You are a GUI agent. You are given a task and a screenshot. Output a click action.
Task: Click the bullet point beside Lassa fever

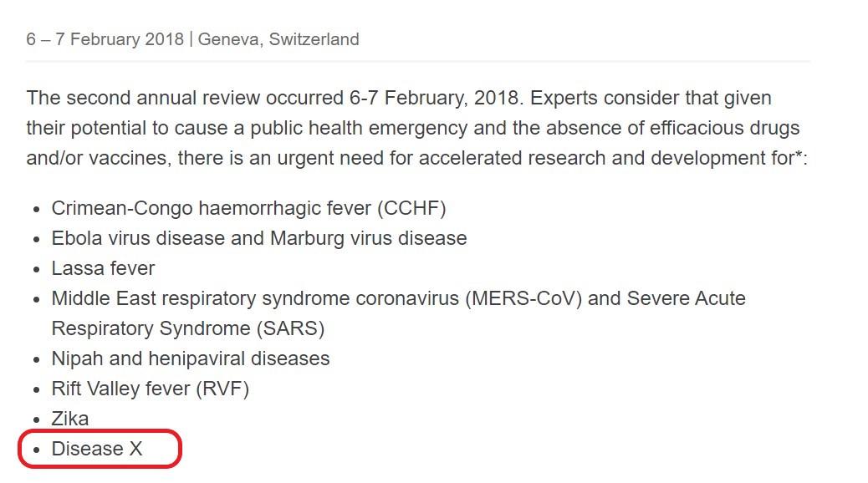pos(37,269)
